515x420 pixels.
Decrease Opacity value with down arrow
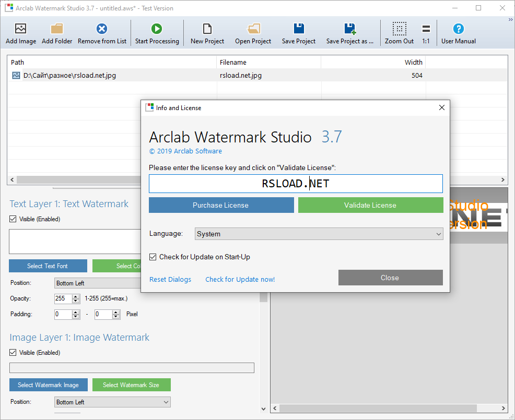[x=76, y=301]
